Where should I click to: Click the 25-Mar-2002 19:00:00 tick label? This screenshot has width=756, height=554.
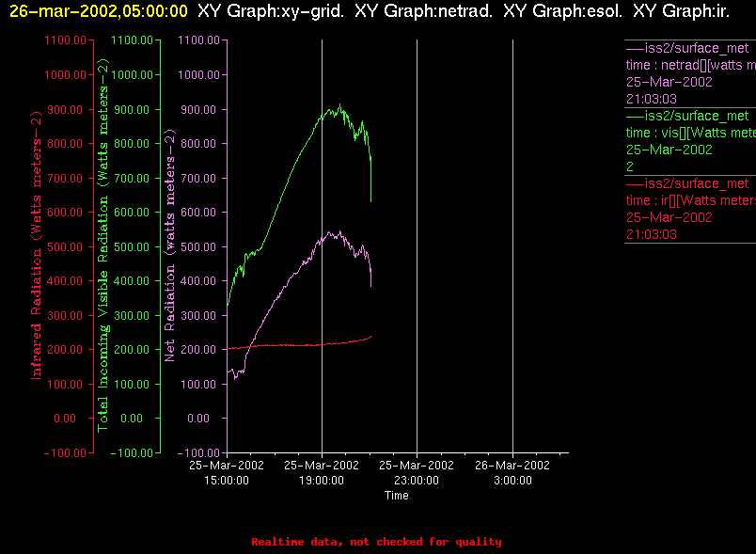pyautogui.click(x=322, y=472)
